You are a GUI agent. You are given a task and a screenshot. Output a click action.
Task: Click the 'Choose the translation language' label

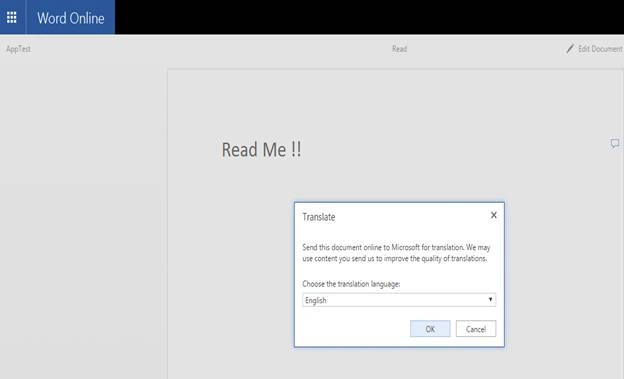click(351, 284)
